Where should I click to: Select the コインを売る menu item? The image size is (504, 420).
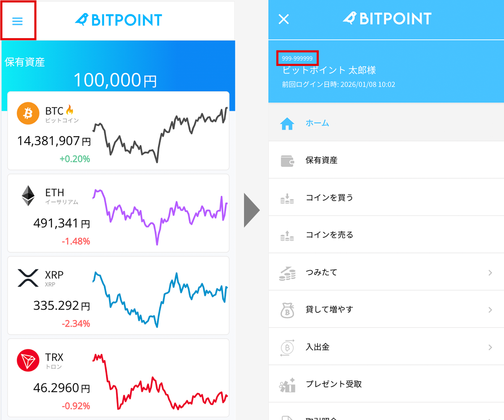tap(386, 235)
